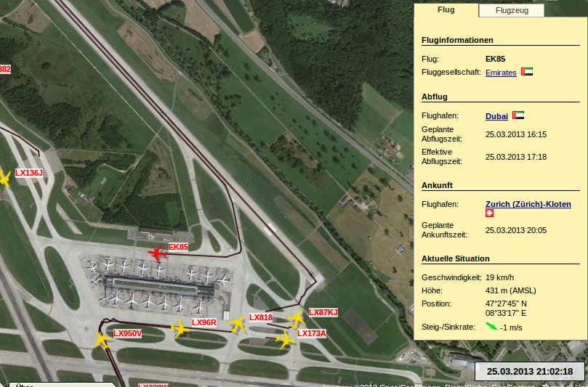Click the LX818 flight label on the map
Screen dimensions: 588x387
pyautogui.click(x=261, y=317)
